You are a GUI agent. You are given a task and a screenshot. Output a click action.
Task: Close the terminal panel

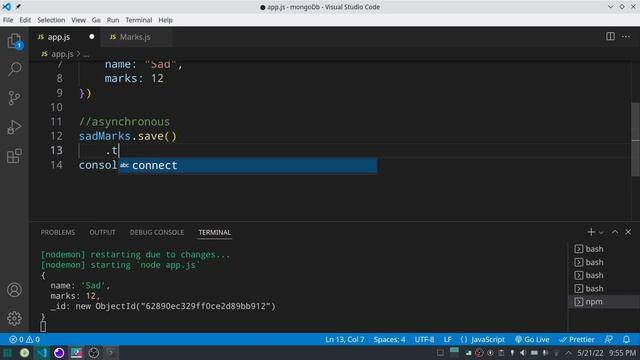(x=628, y=232)
